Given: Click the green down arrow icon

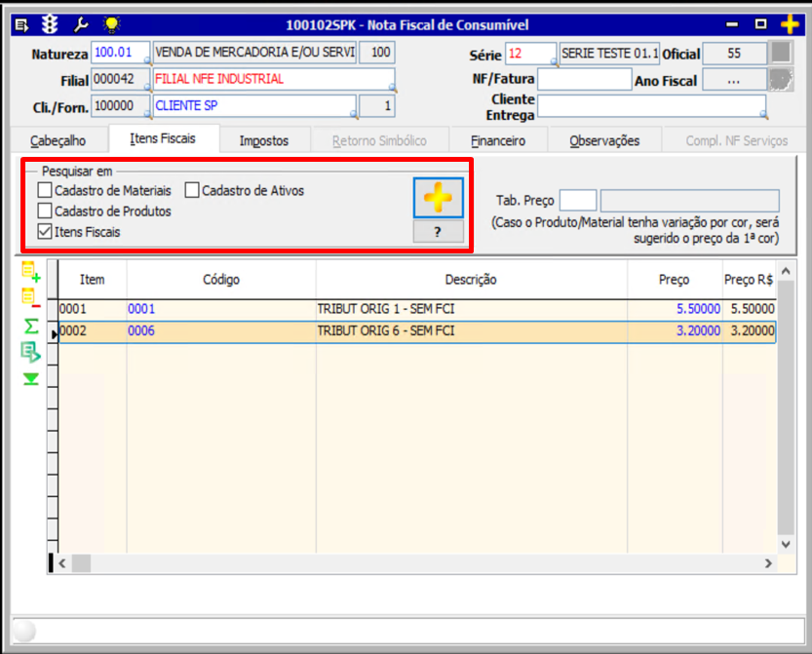Looking at the screenshot, I should click(30, 379).
